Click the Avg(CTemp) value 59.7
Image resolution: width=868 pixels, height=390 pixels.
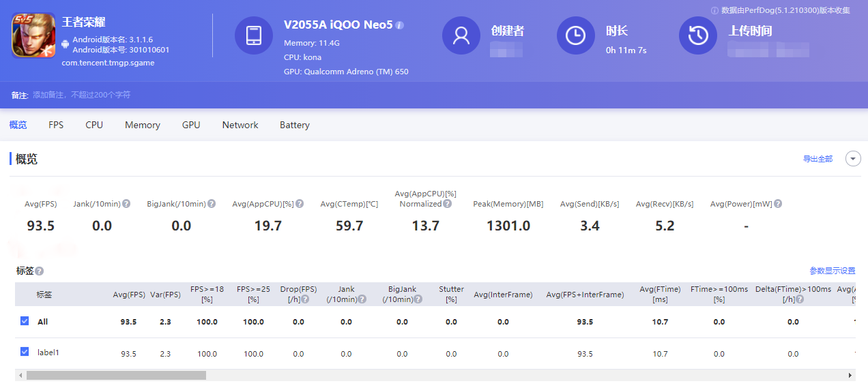(349, 226)
